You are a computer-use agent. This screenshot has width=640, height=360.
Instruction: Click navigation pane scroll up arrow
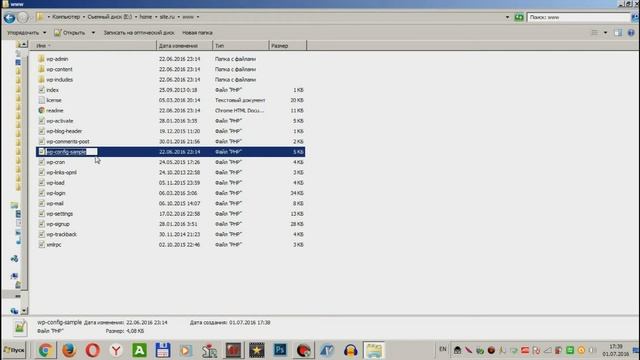click(23, 44)
